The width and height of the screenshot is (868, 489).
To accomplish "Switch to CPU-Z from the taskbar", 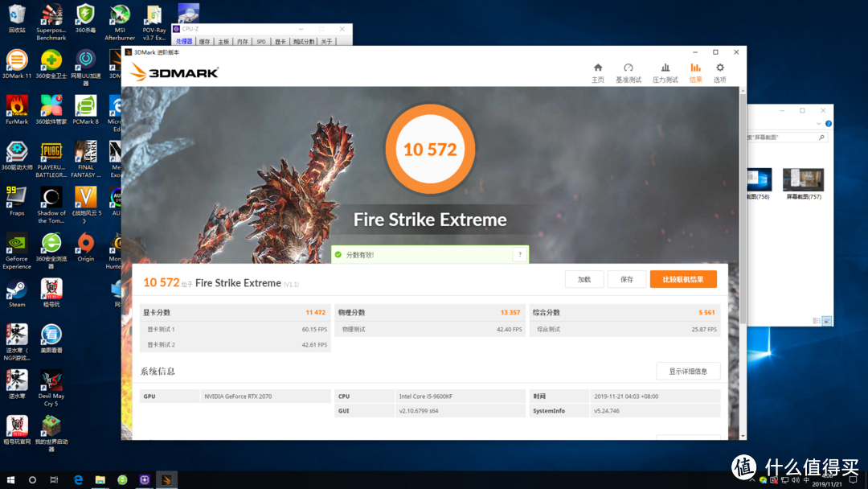I will coord(145,480).
